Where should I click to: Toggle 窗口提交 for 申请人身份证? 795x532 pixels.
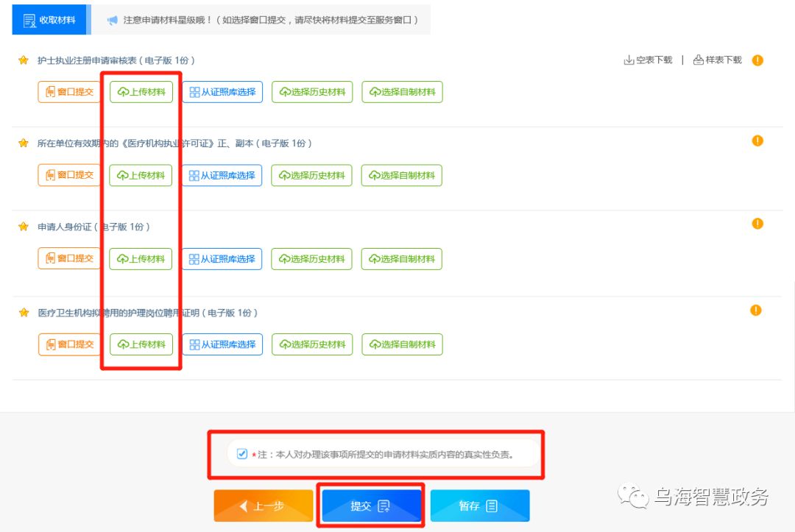(x=68, y=258)
